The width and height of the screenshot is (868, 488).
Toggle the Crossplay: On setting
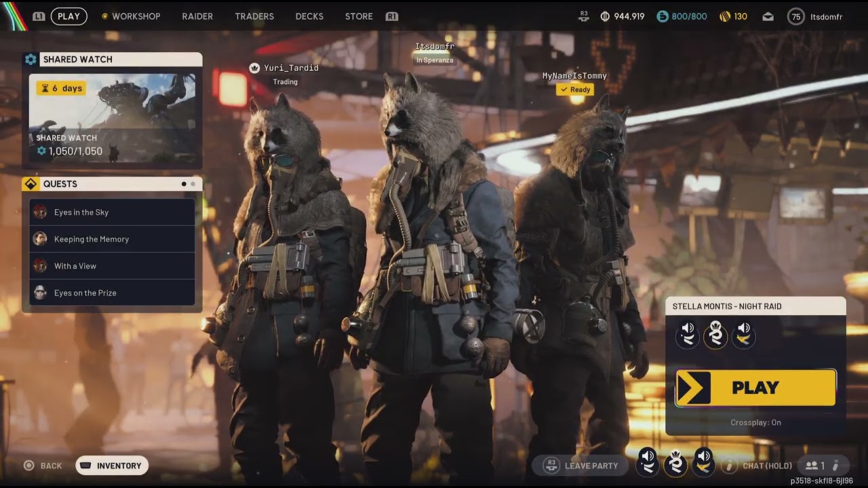tap(755, 422)
